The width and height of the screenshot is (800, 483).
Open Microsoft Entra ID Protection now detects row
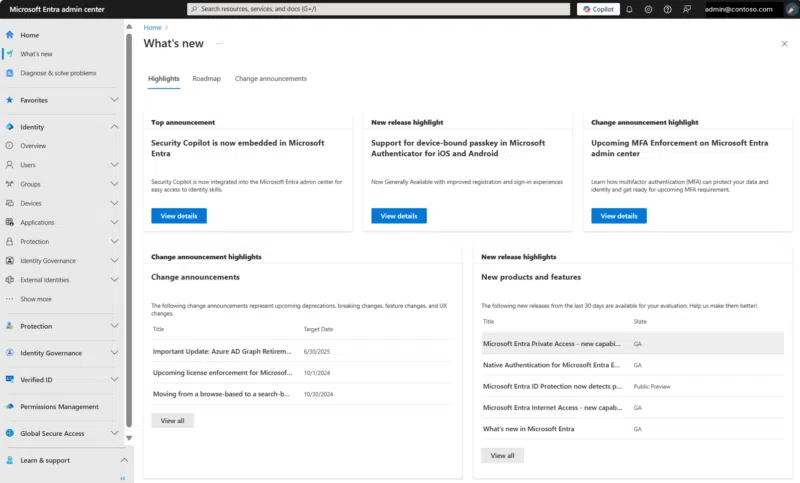pyautogui.click(x=633, y=387)
